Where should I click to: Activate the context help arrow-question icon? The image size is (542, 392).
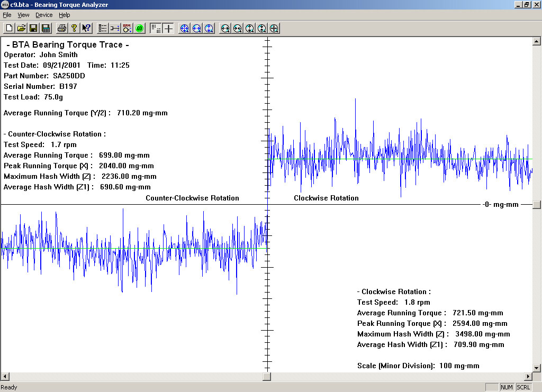click(87, 28)
